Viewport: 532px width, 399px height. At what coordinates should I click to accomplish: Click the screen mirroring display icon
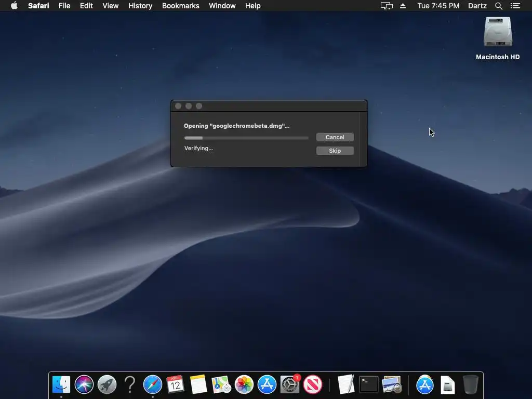pos(387,6)
